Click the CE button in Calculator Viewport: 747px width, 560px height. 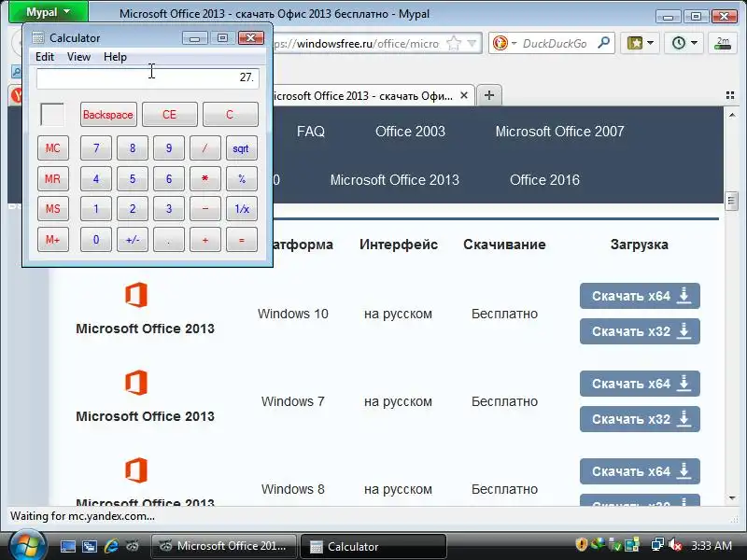pos(170,114)
